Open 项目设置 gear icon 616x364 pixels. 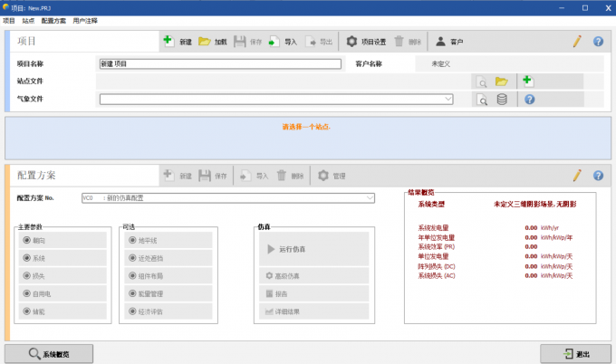351,42
